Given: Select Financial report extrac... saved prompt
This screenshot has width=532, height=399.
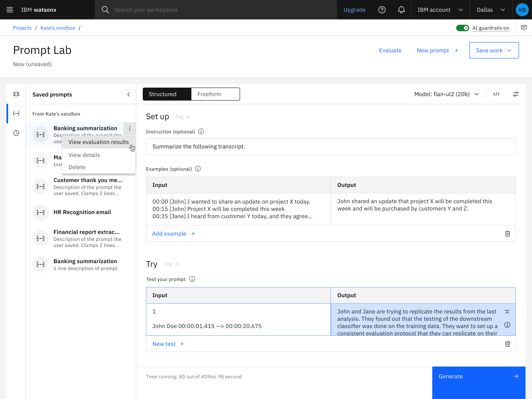Looking at the screenshot, I should pyautogui.click(x=81, y=238).
